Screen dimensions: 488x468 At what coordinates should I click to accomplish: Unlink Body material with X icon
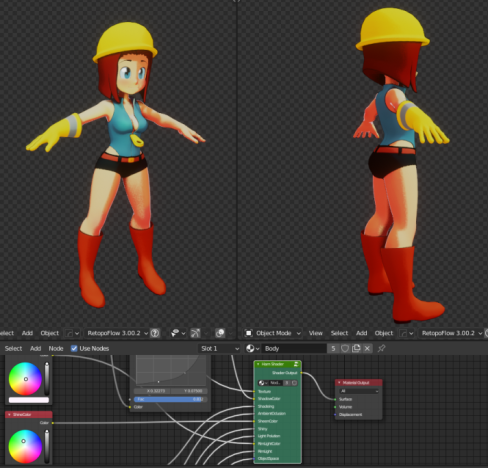[367, 348]
